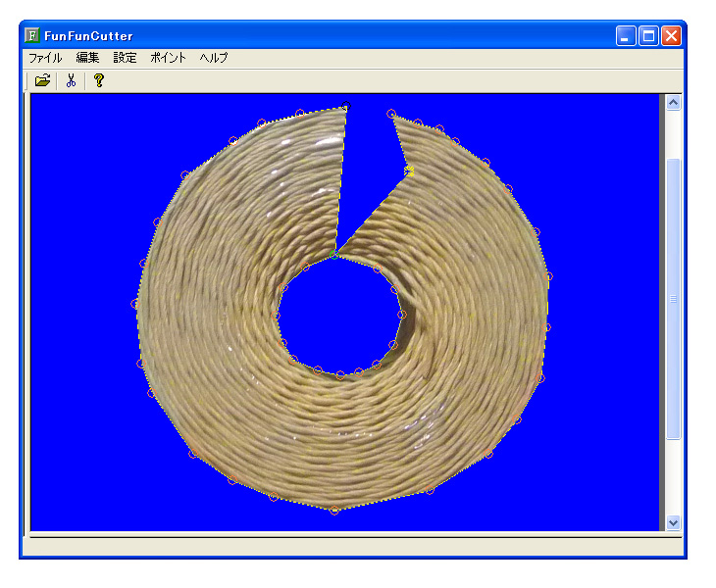Click the FunFunCutter app icon in title bar
Image resolution: width=716 pixels, height=588 pixels.
pyautogui.click(x=32, y=35)
